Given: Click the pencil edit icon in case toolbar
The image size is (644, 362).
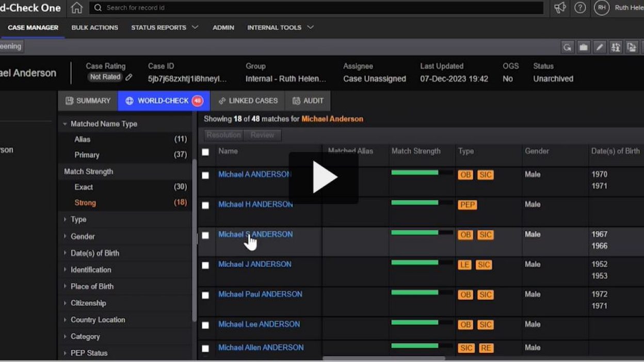Looking at the screenshot, I should coord(600,47).
